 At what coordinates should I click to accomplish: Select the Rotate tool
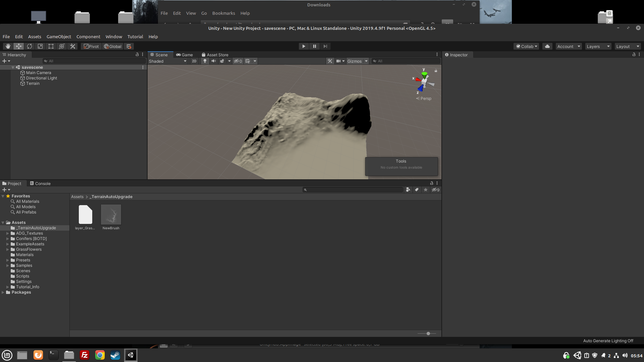30,46
